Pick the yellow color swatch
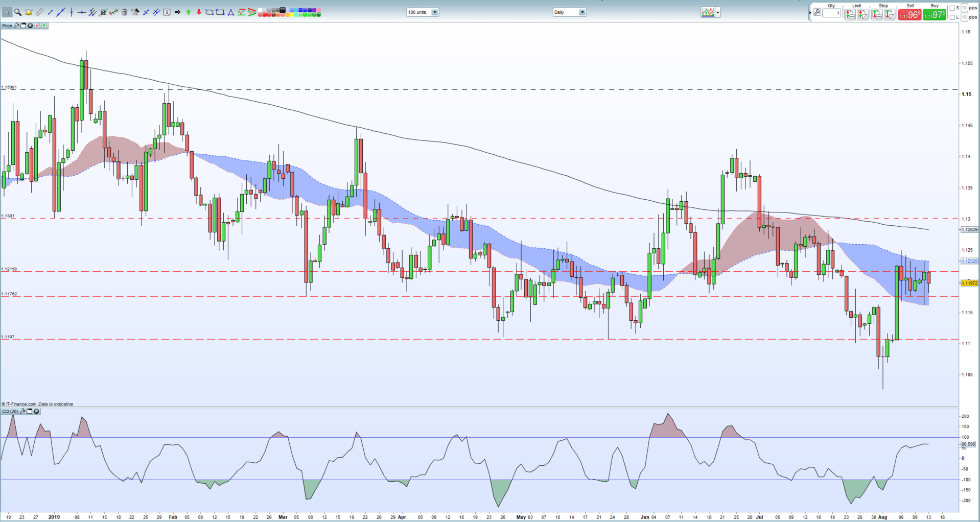980x522 pixels. click(291, 14)
